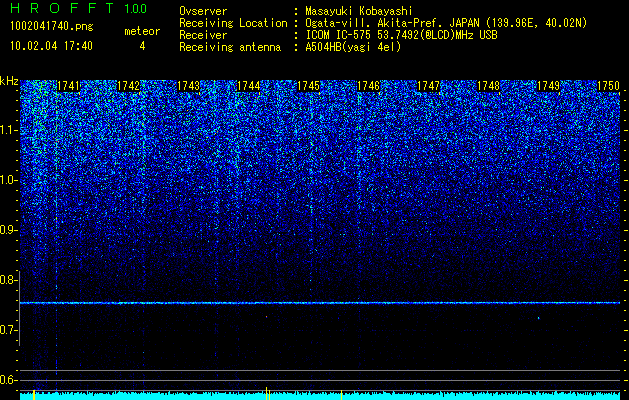Click the cyan signal level strip at bottom
Screen dimensions: 629x400
tap(320, 396)
